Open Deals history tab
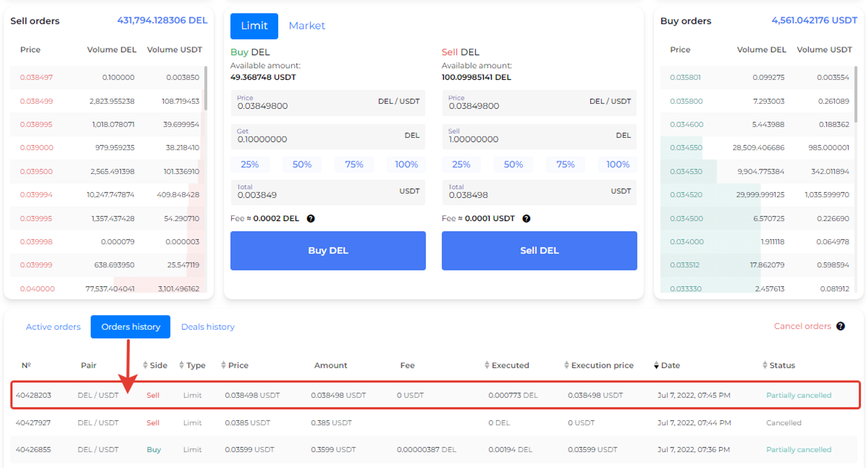The image size is (868, 468). click(x=208, y=326)
